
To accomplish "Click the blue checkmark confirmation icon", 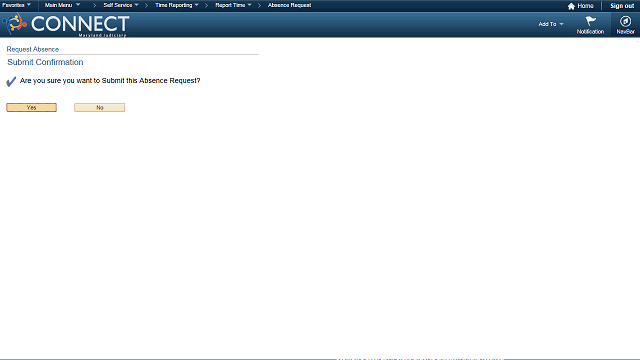I will click(11, 82).
